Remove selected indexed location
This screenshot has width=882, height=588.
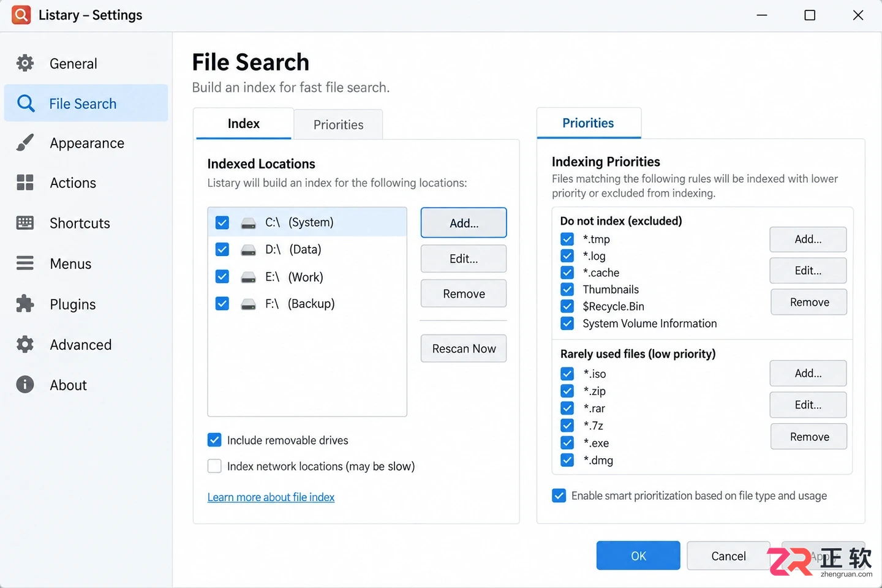464,294
